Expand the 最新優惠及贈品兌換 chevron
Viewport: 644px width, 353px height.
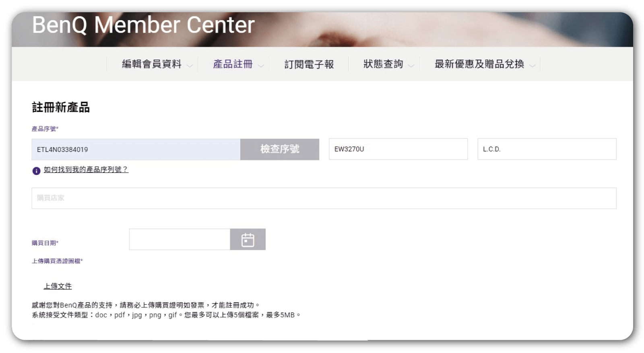click(533, 65)
